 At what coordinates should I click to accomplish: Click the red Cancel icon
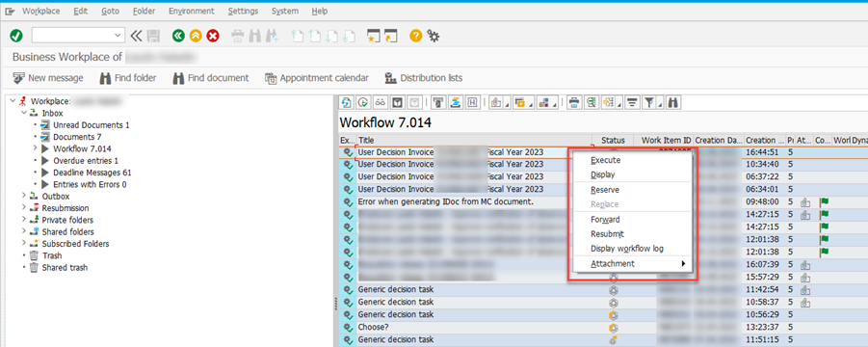[213, 36]
